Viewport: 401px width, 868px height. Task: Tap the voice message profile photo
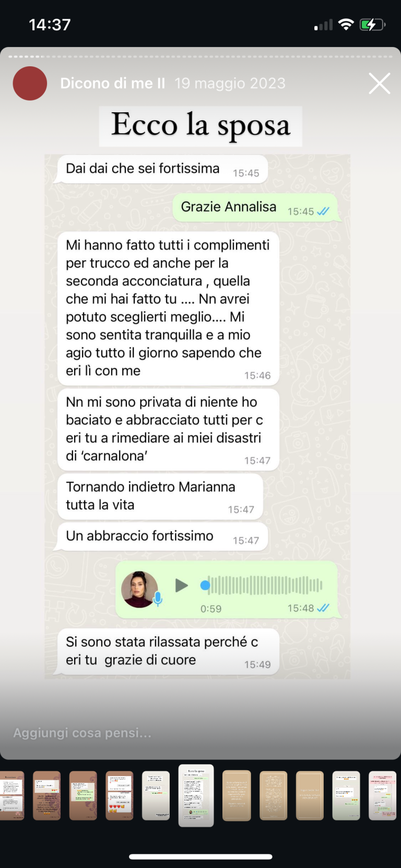tap(139, 589)
